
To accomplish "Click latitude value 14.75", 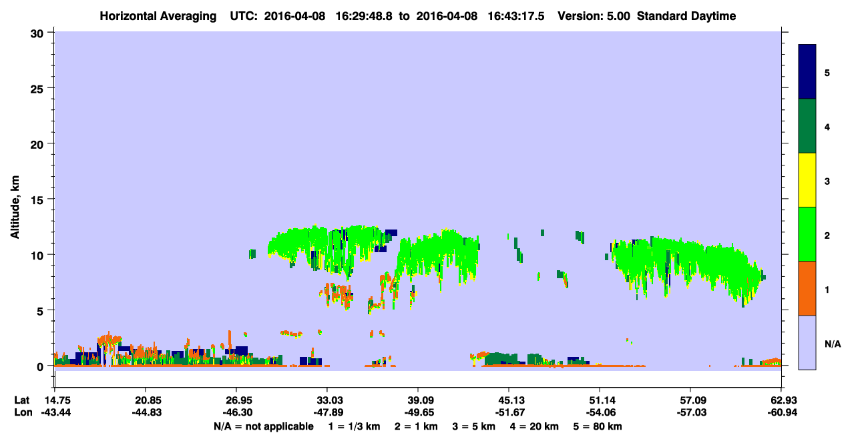I will [57, 400].
